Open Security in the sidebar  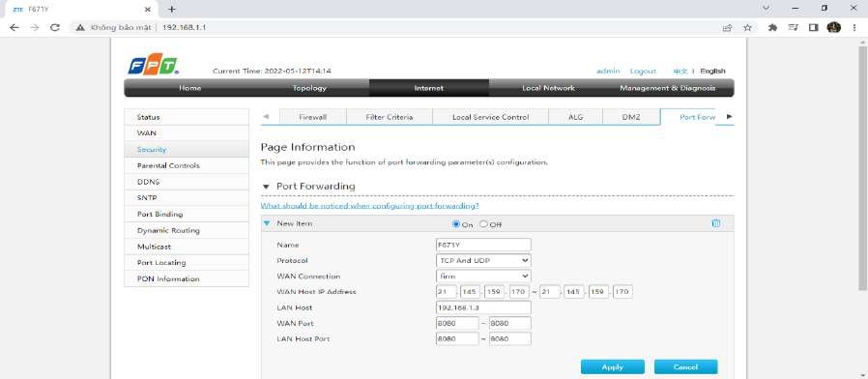pos(187,149)
